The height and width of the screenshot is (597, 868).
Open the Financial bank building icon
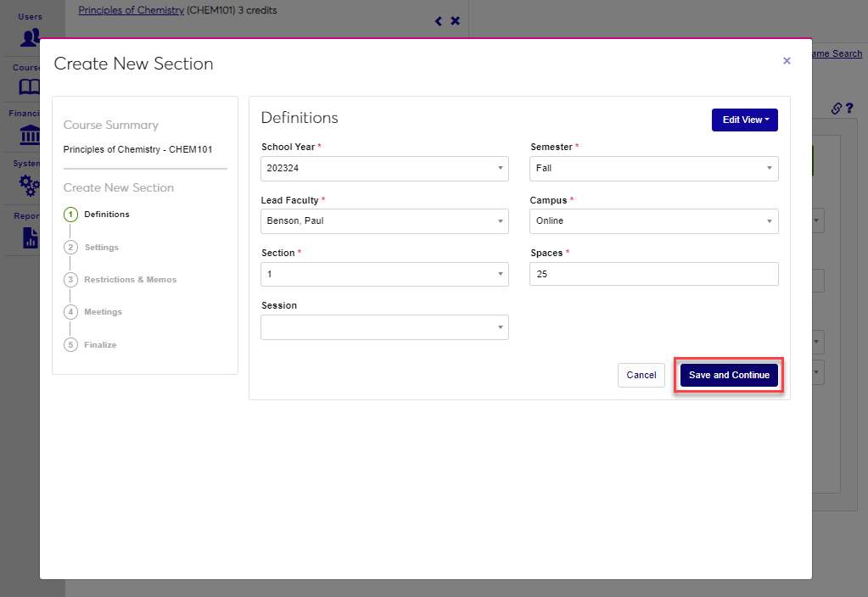30,135
